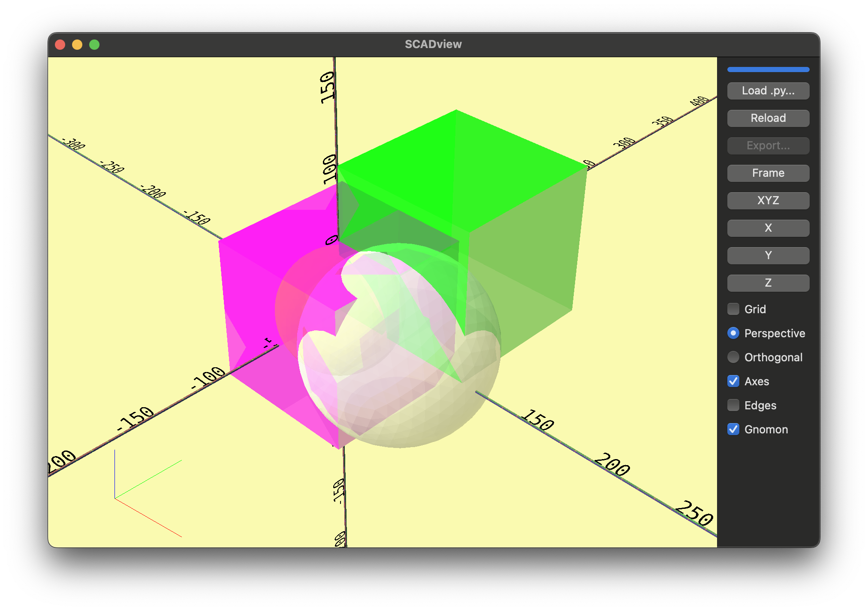The width and height of the screenshot is (868, 611).
Task: Switch to the Y axis view
Action: [x=768, y=255]
